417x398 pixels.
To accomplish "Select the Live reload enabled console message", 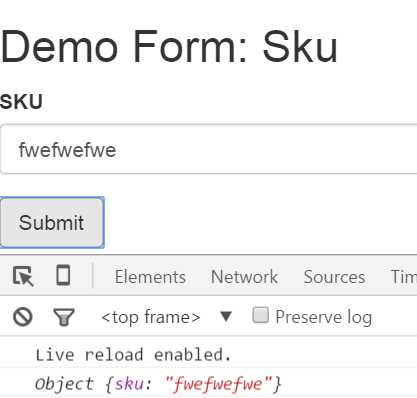I will point(133,354).
